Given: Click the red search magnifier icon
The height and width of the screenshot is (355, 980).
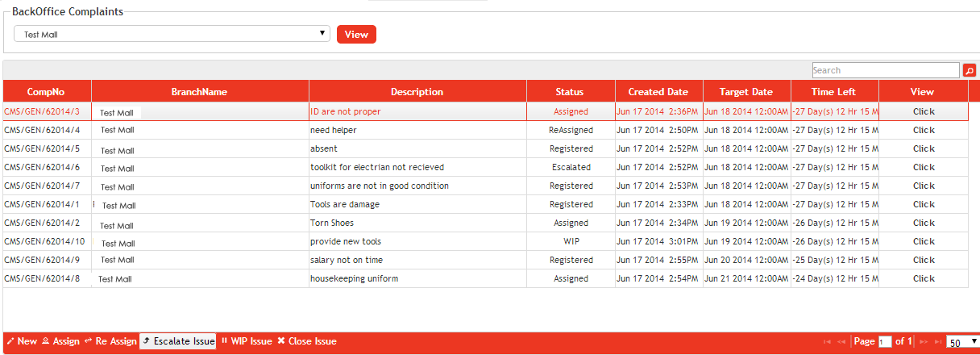Looking at the screenshot, I should pyautogui.click(x=970, y=71).
